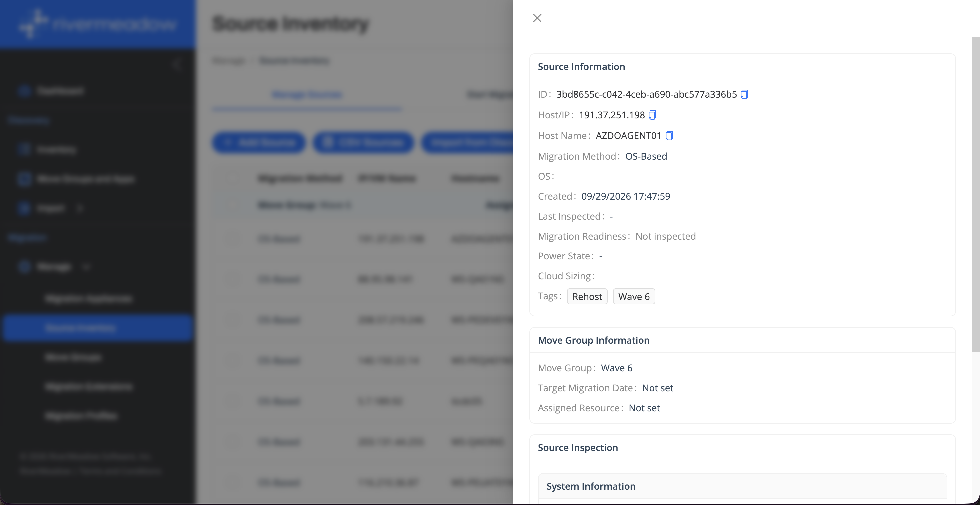The width and height of the screenshot is (980, 505).
Task: Collapse the sidebar with the chevron icon
Action: coord(177,64)
